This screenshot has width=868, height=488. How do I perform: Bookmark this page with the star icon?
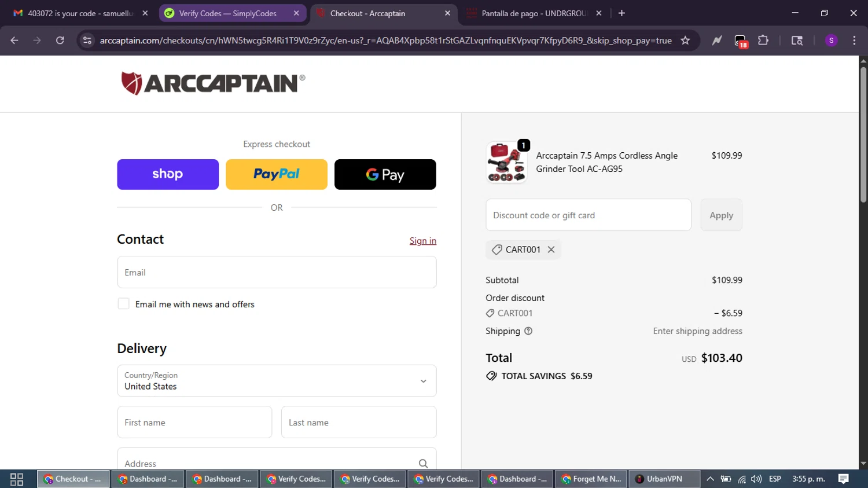coord(685,41)
